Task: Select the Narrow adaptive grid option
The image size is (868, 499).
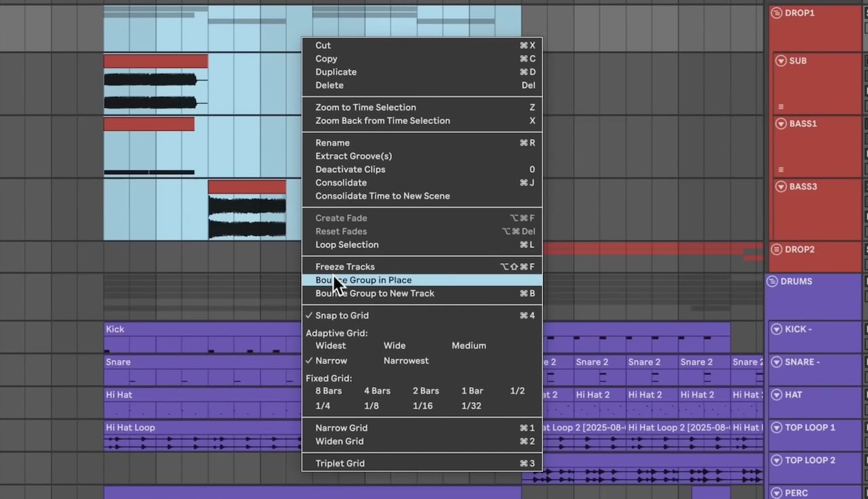Action: [x=331, y=361]
